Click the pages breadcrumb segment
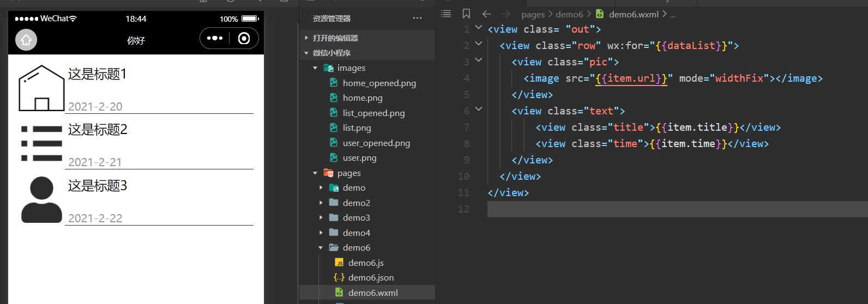 [x=533, y=15]
